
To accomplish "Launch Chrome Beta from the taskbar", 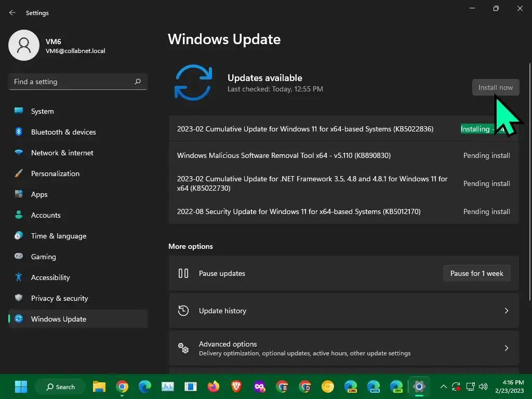I will tap(282, 387).
